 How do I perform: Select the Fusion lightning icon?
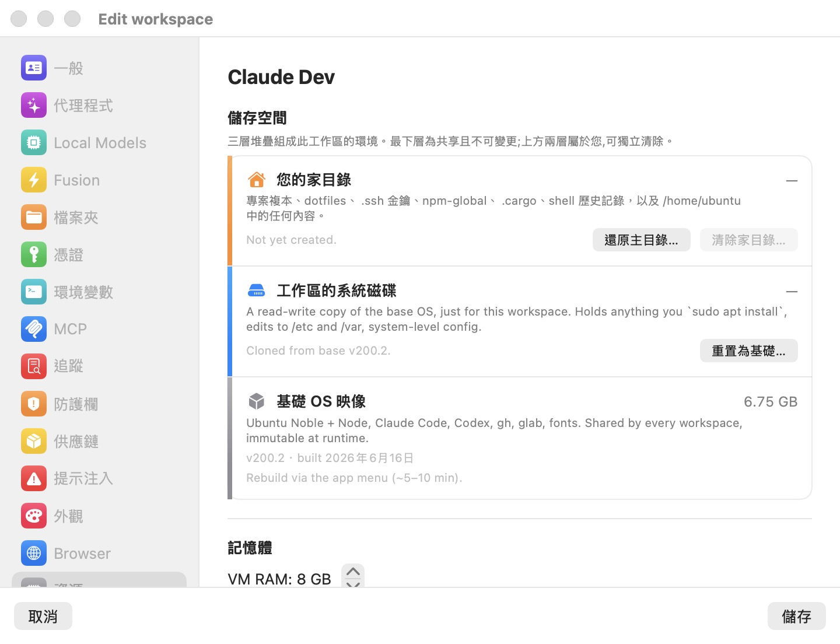tap(34, 180)
